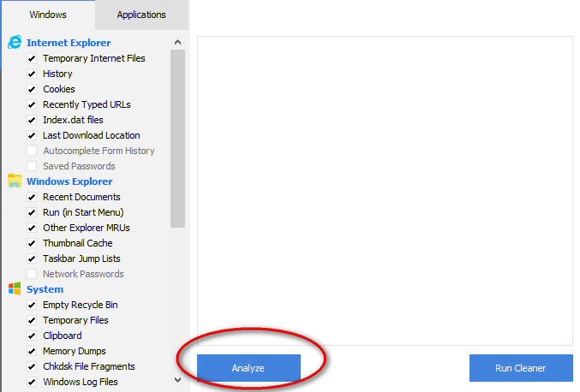
Task: Toggle Run (in Start Menu) checkbox
Action: [32, 212]
